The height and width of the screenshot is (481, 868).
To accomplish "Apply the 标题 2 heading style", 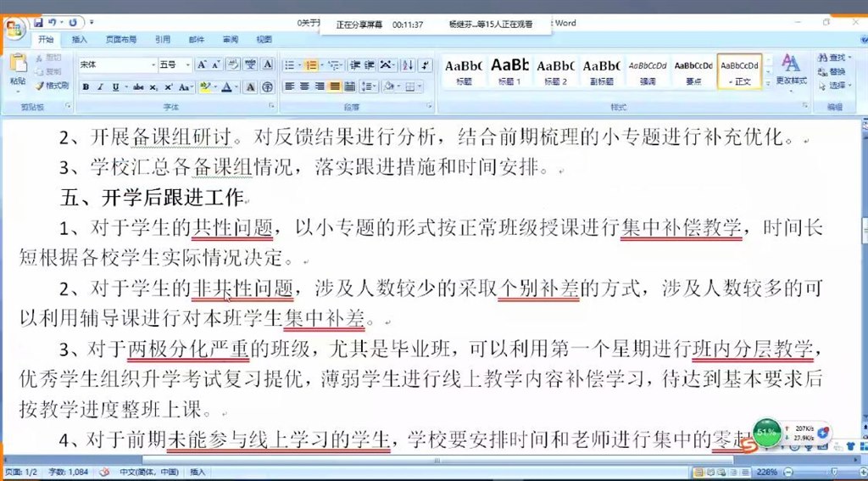I will pos(555,72).
